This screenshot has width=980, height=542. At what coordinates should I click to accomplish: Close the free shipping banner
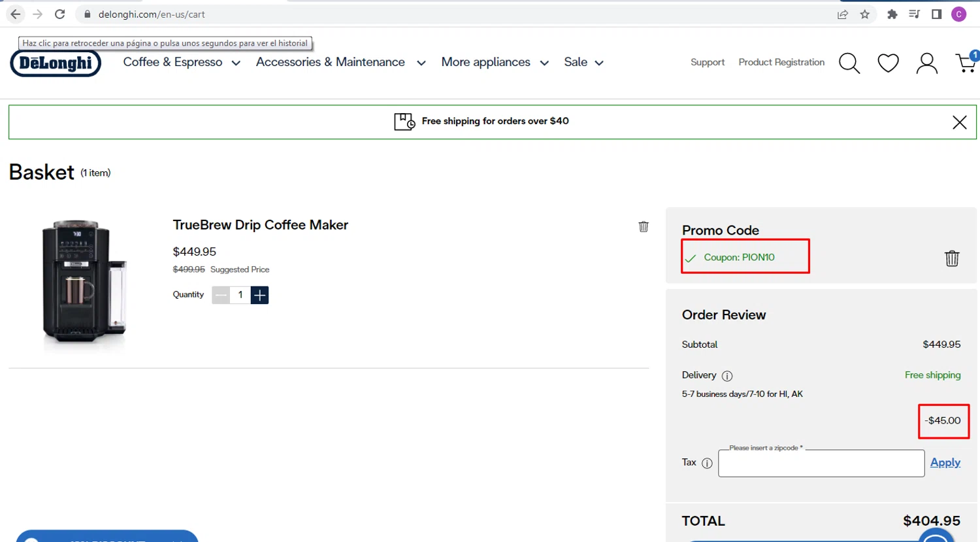click(x=959, y=122)
